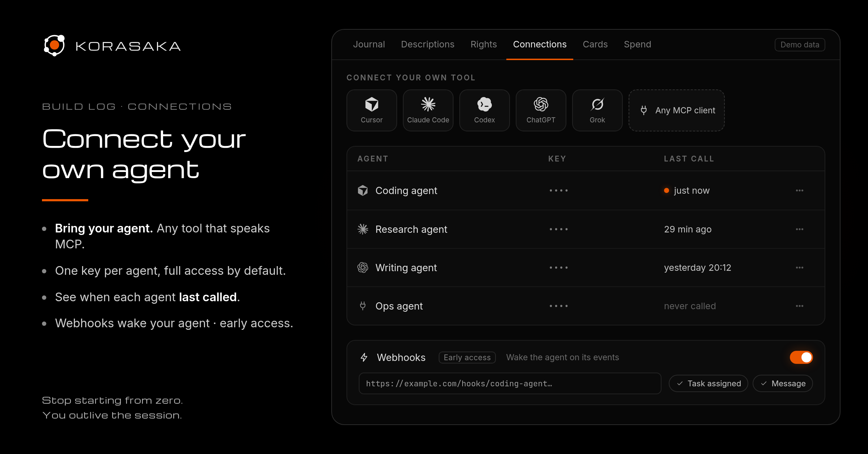This screenshot has width=868, height=454.
Task: Click the orange status dot beside just now
Action: coord(667,190)
